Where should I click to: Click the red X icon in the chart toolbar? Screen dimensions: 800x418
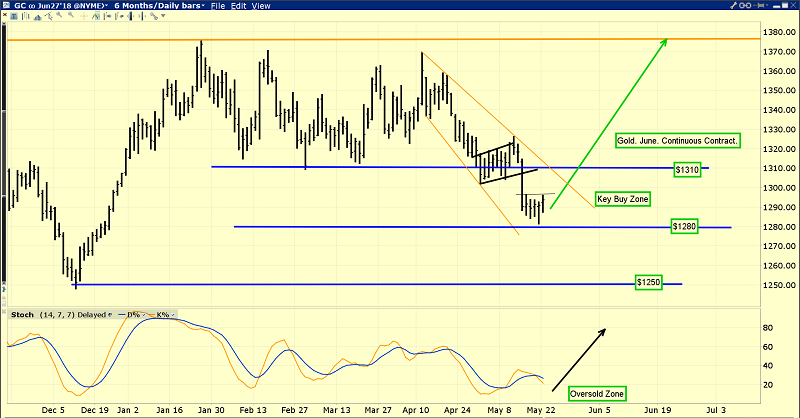coord(4,16)
